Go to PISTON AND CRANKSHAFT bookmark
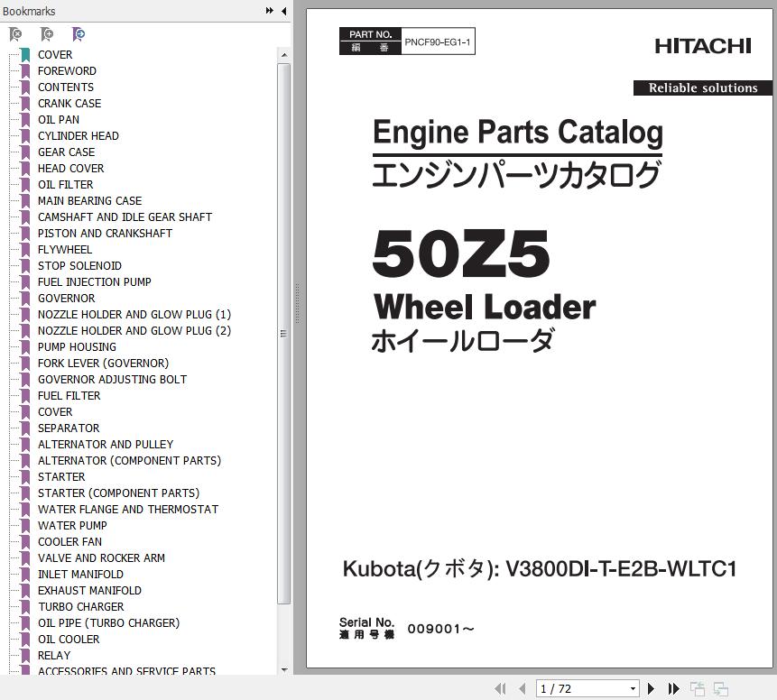 pyautogui.click(x=105, y=234)
